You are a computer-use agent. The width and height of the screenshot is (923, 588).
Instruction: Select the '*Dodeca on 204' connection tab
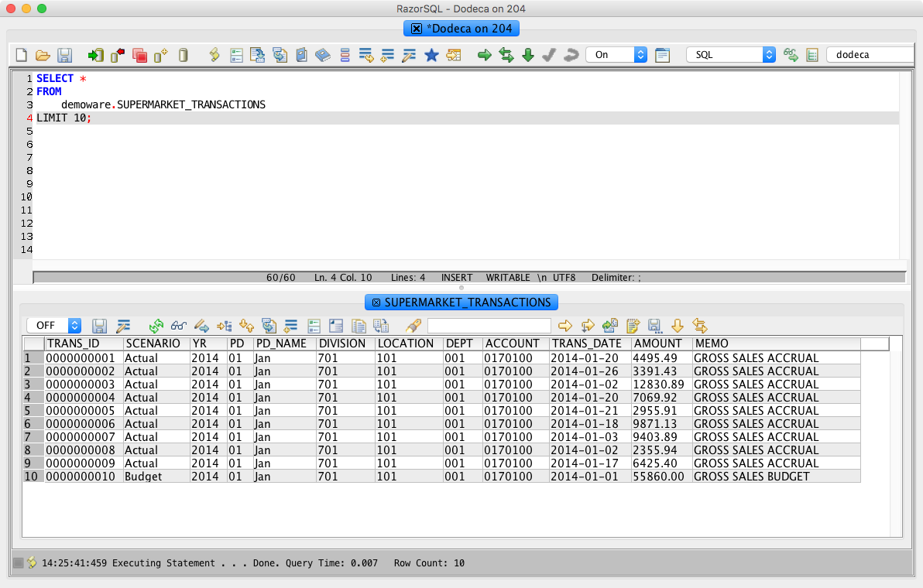(x=461, y=28)
